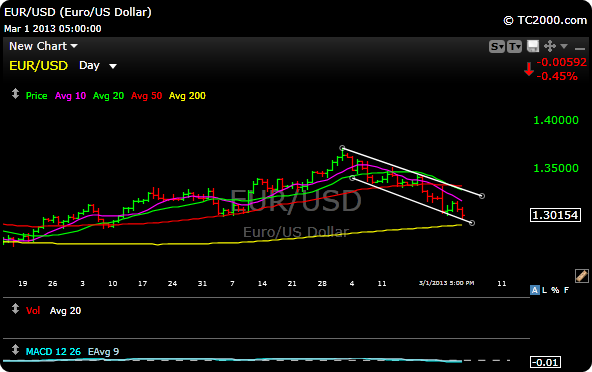Click the TC2000.com copyright text

click(545, 20)
